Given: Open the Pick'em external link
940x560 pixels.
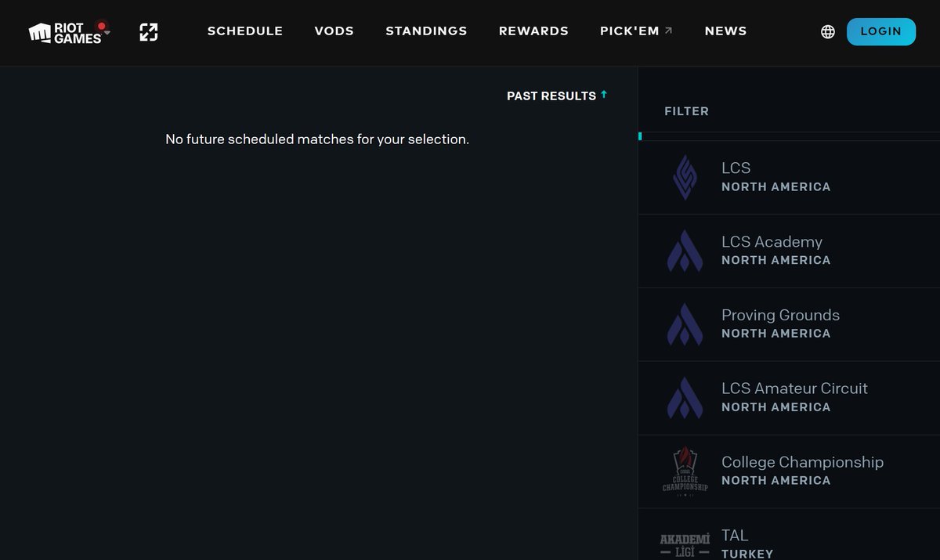Looking at the screenshot, I should 636,31.
